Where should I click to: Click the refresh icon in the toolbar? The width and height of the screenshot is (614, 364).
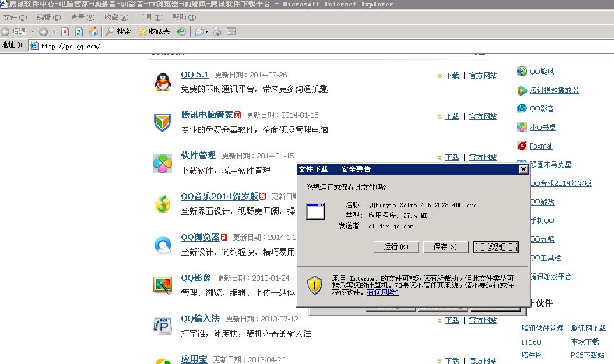[79, 31]
